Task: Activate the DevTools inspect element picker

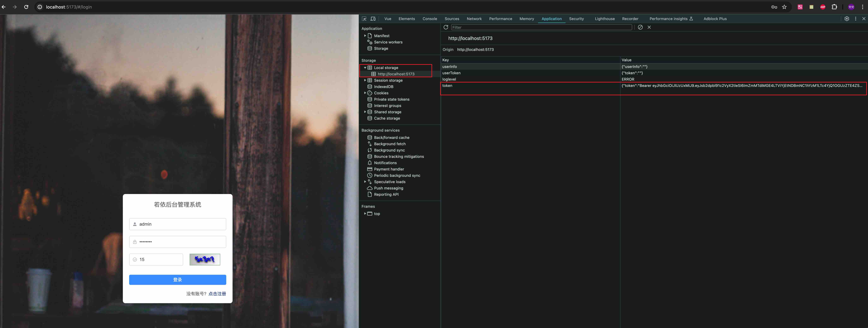Action: pos(364,19)
